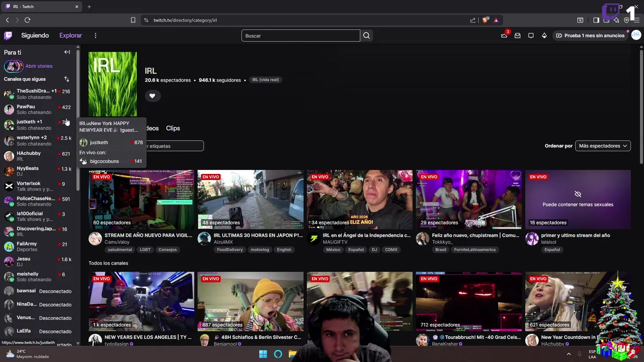Open site settings icon left of URL

point(146,20)
